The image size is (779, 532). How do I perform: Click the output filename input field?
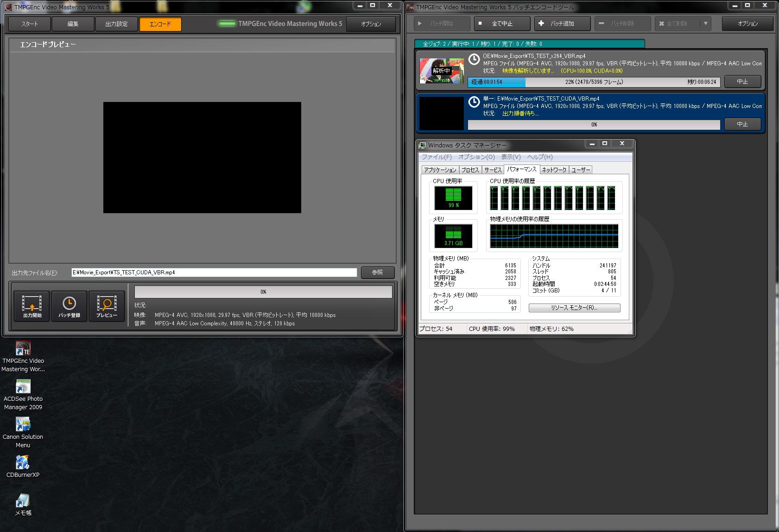coord(214,272)
